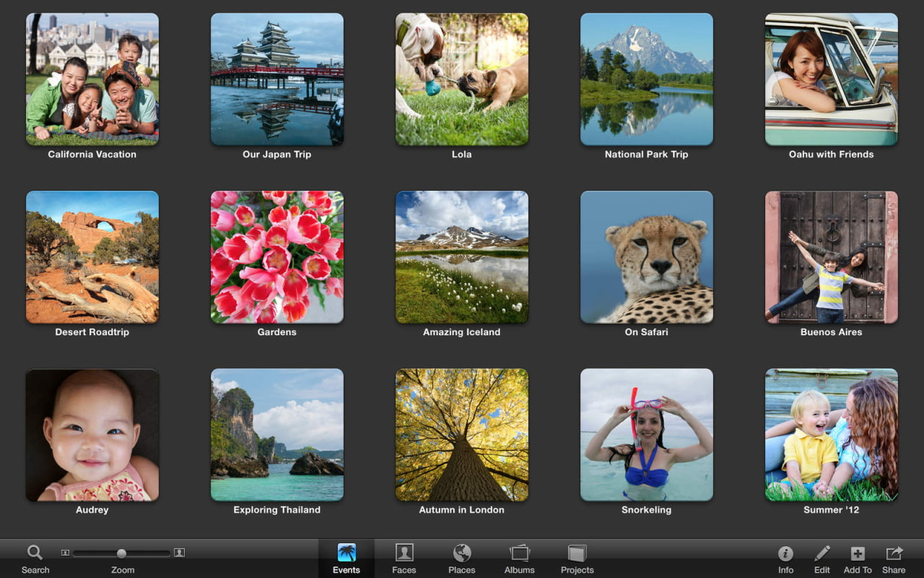Open the Projects view
Image resolution: width=924 pixels, height=578 pixels.
point(577,554)
